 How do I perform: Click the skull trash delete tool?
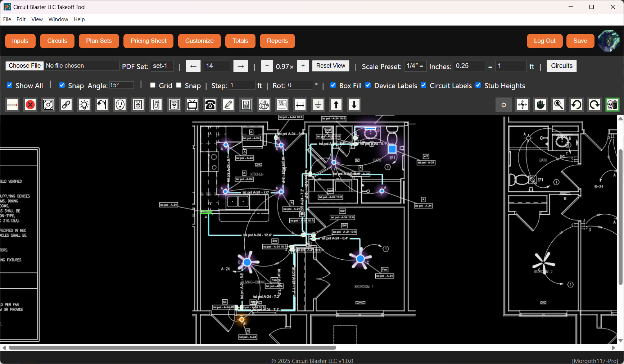pos(612,105)
